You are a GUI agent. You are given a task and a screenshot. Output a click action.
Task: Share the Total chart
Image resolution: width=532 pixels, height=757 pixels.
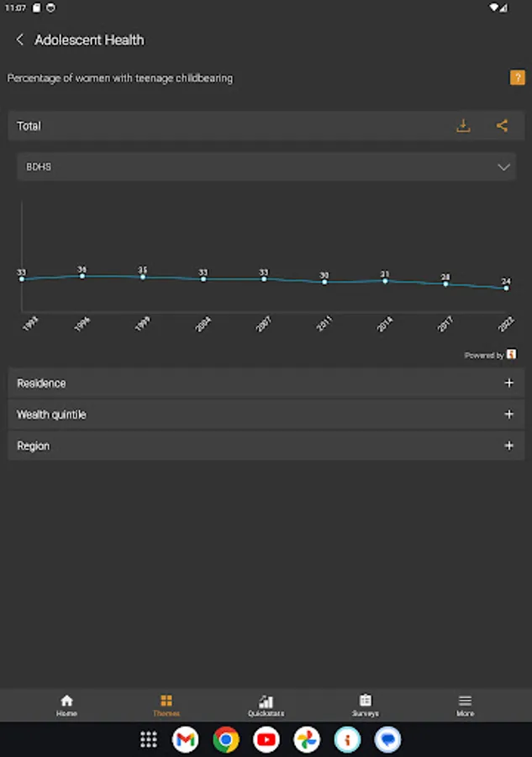point(502,126)
